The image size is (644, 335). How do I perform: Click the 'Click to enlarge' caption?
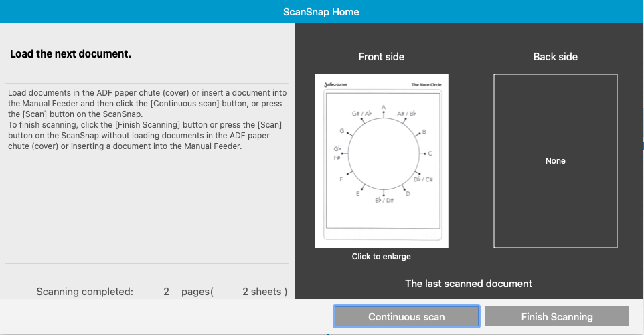[x=381, y=257]
